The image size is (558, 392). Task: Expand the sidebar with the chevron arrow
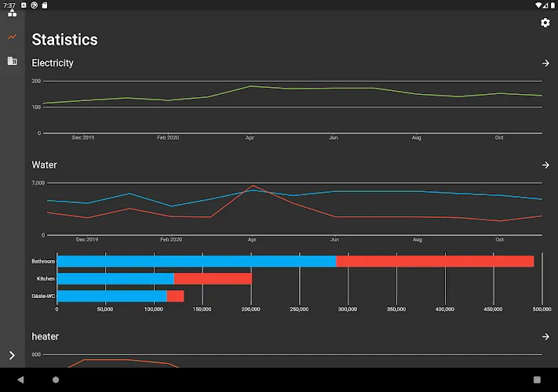12,355
